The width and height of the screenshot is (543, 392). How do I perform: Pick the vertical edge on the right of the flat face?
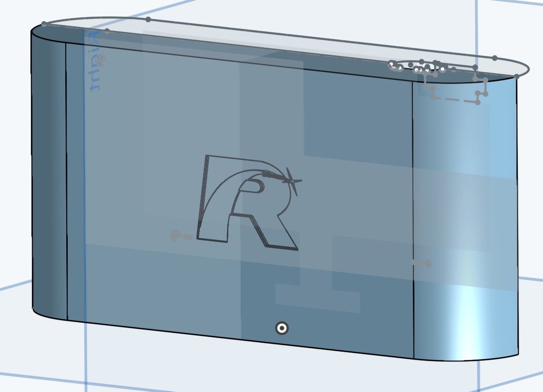(x=413, y=220)
